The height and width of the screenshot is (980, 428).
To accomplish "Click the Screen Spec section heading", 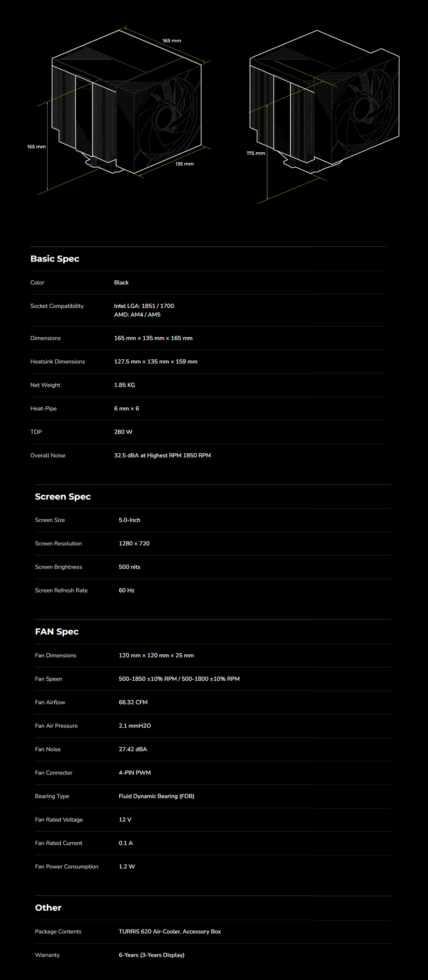I will pos(63,496).
